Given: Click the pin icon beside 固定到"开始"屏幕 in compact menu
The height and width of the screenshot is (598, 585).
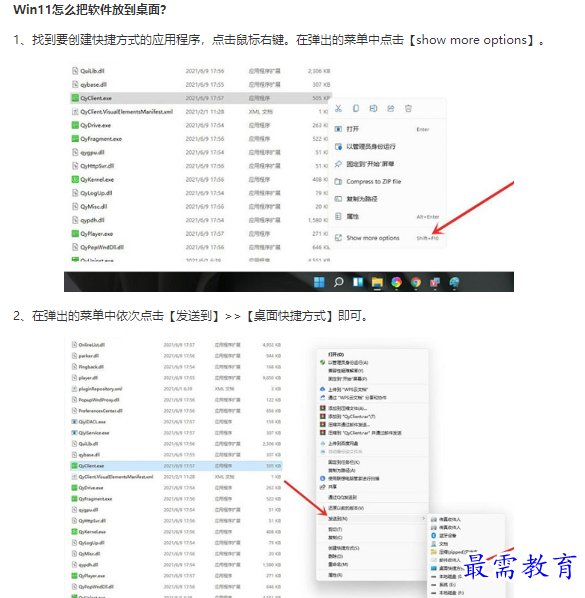Looking at the screenshot, I should click(338, 164).
